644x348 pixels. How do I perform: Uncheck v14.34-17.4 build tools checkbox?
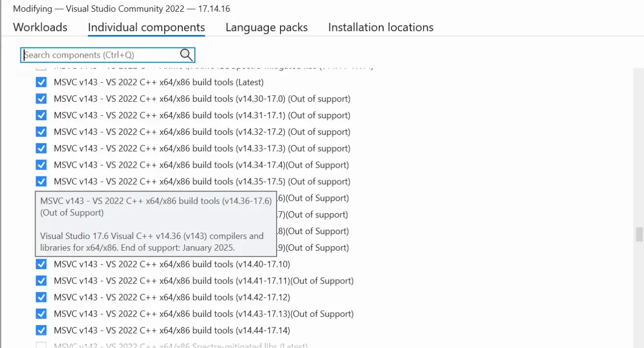pyautogui.click(x=41, y=165)
